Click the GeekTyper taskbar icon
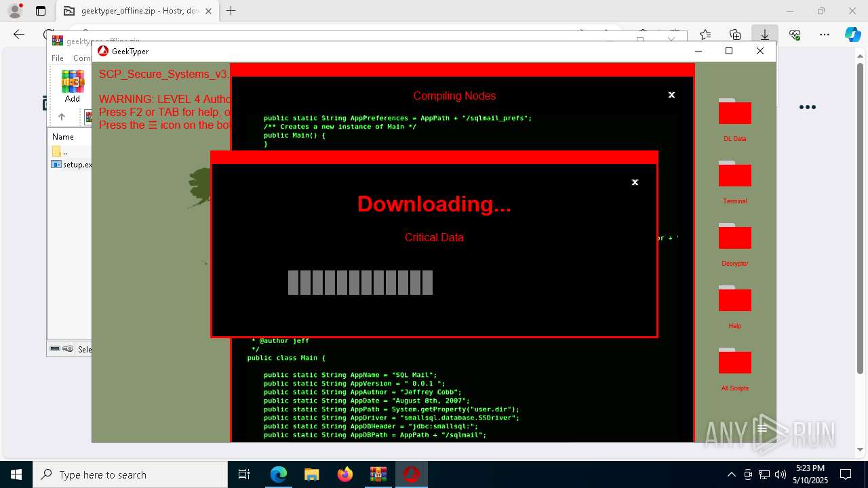 pyautogui.click(x=411, y=474)
